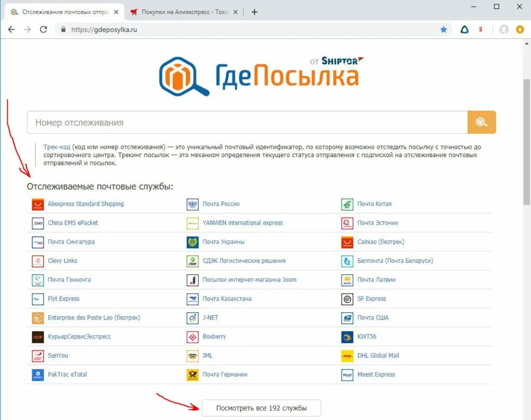Screen dimensions: 531x420
Task: Click the Aliexpress Standard Shipping service icon
Action: [x=37, y=204]
